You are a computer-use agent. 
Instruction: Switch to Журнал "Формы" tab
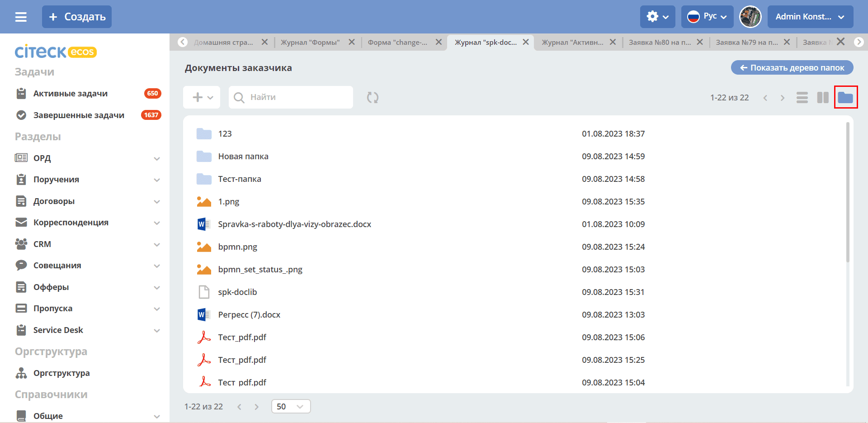tap(310, 42)
